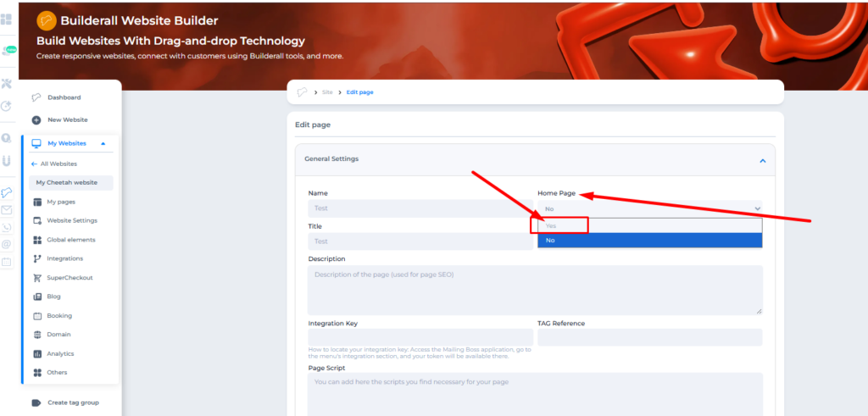This screenshot has height=416, width=868.
Task: Select 'Yes' in Home Page dropdown
Action: point(559,225)
